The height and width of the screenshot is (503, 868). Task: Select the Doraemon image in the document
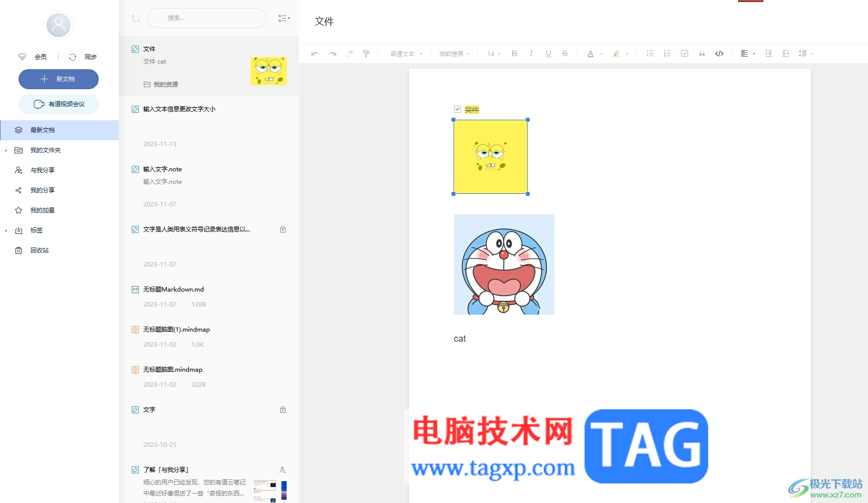pos(504,265)
